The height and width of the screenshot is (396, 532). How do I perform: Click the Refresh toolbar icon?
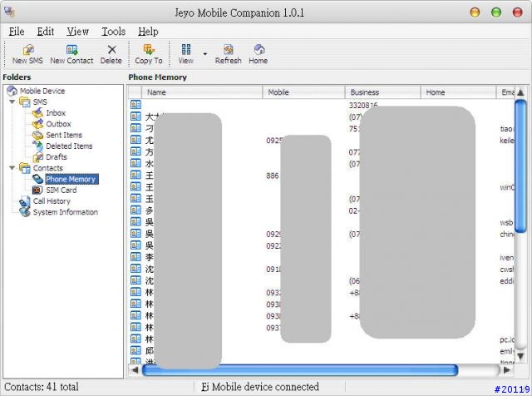(229, 50)
